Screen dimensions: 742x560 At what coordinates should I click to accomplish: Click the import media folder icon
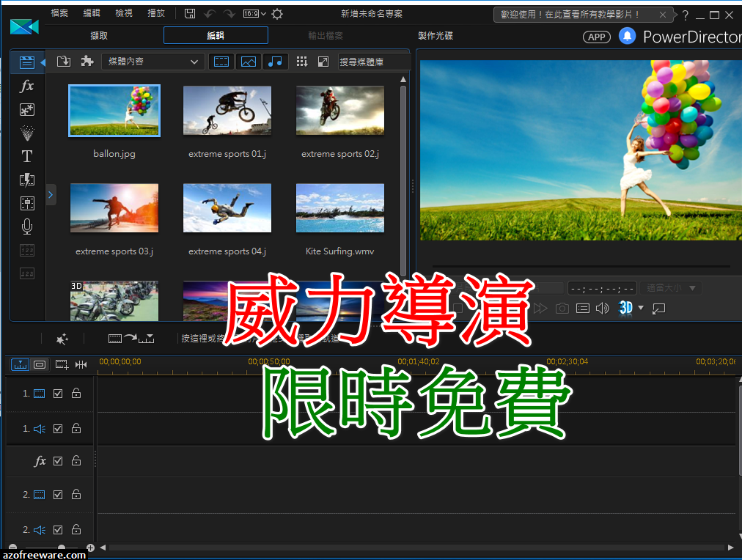(64, 62)
